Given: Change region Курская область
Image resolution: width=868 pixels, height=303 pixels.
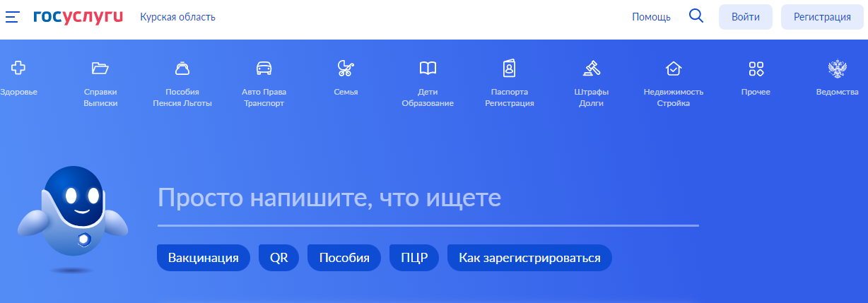Looking at the screenshot, I should [x=177, y=17].
